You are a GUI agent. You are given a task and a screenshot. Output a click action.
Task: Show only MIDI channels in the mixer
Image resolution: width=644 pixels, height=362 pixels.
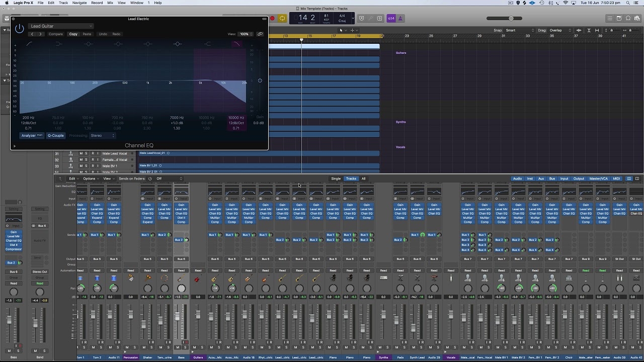coord(616,178)
